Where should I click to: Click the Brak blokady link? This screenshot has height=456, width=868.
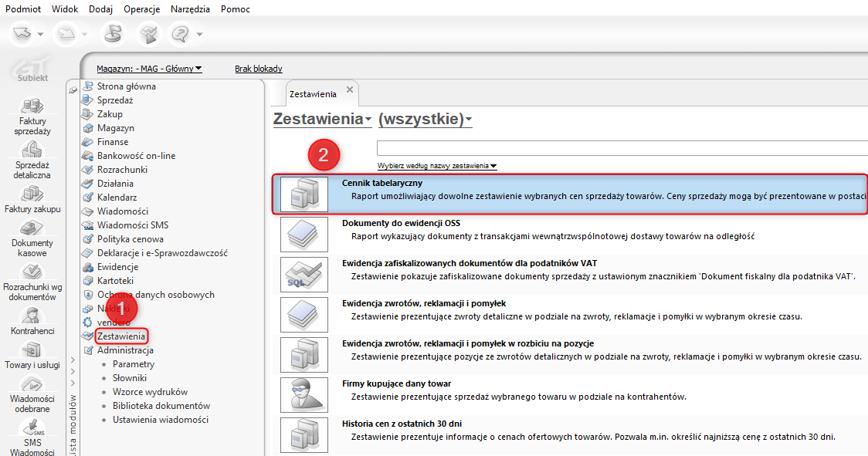[259, 69]
